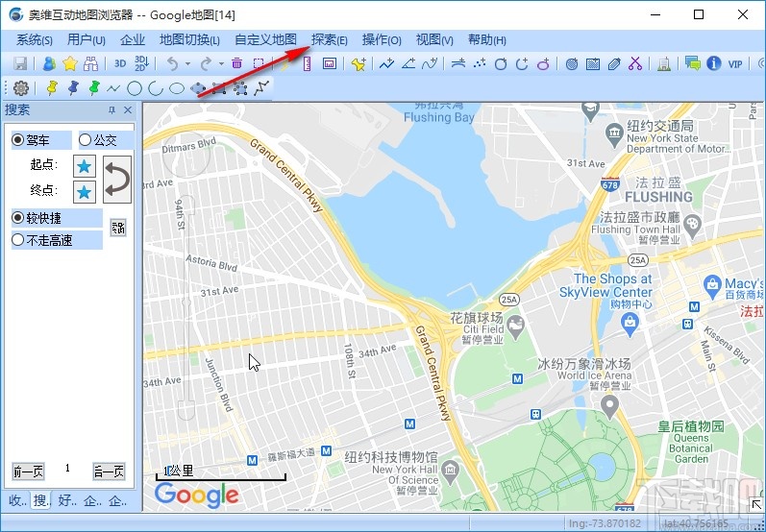Go to 前一页 previous page
The image size is (766, 532).
pyautogui.click(x=28, y=472)
